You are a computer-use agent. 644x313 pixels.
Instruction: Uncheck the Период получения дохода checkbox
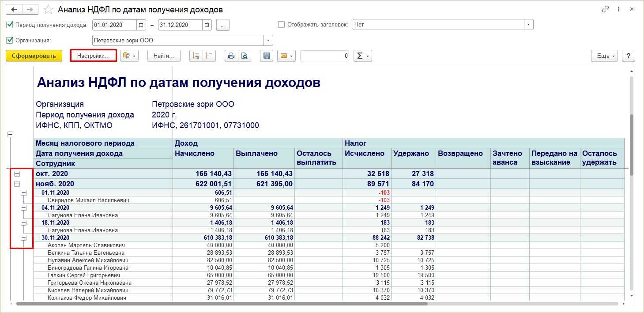pos(10,25)
